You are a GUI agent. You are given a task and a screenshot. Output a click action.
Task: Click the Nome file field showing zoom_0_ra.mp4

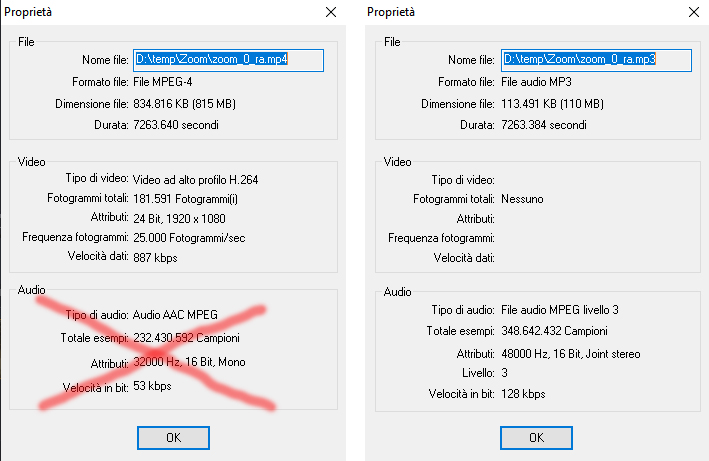click(x=228, y=60)
